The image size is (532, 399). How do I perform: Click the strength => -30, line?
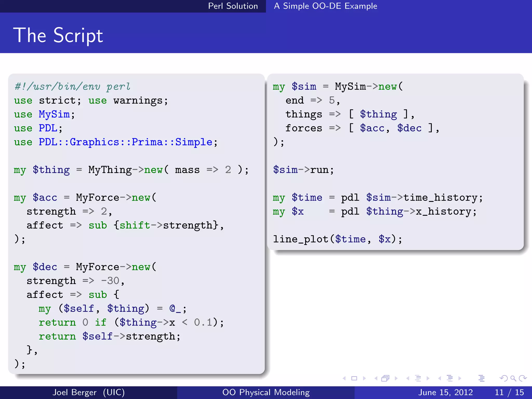(76, 281)
